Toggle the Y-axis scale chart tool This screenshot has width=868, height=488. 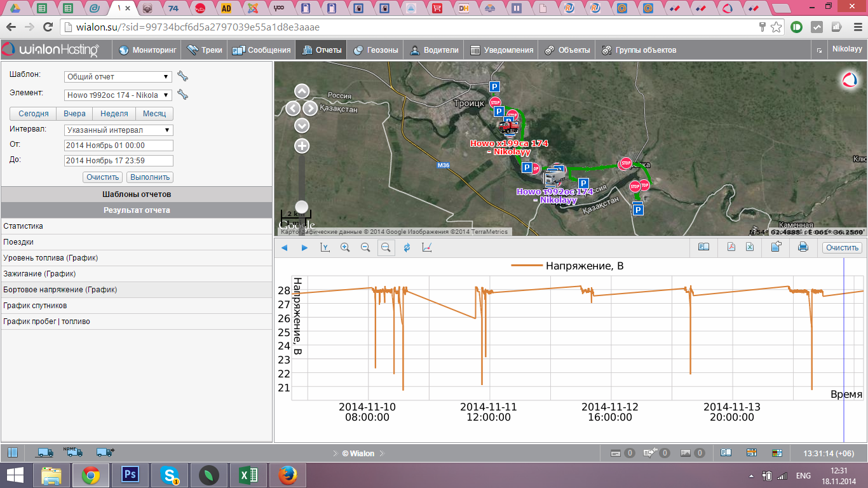(x=325, y=248)
